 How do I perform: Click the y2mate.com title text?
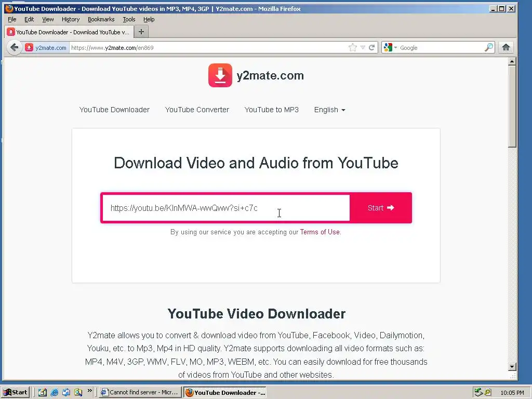click(x=270, y=75)
